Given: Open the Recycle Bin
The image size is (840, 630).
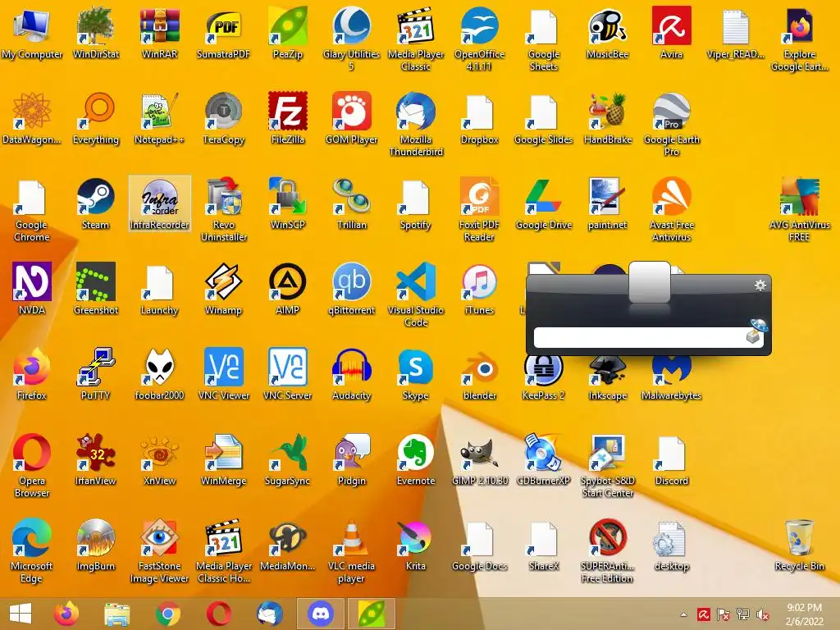Looking at the screenshot, I should click(x=799, y=546).
